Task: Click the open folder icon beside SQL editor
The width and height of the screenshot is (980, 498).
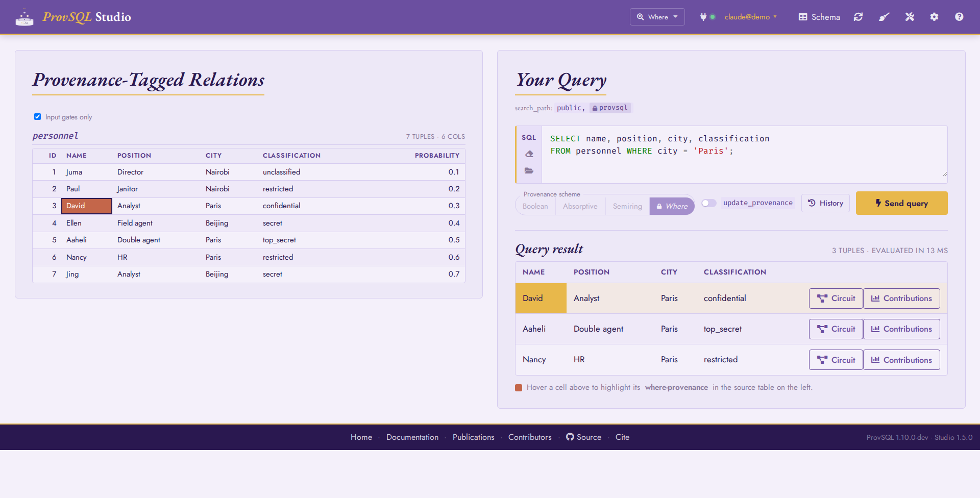Action: click(529, 170)
